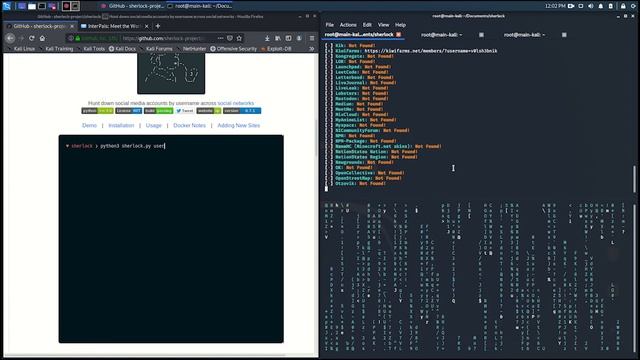Open the terminal File menu

coord(329,25)
